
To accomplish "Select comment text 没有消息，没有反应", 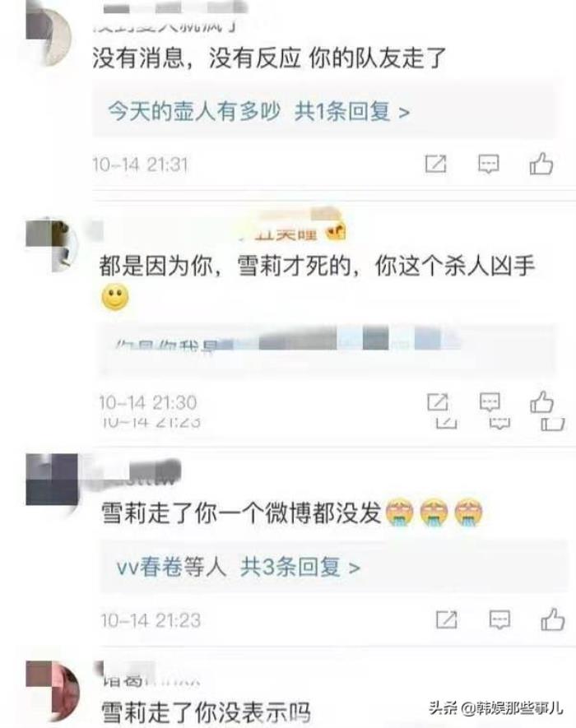I will (x=196, y=58).
